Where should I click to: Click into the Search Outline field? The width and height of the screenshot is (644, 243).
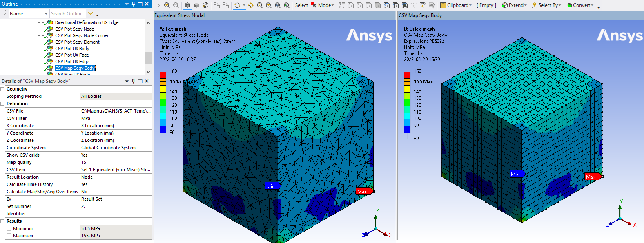coord(68,14)
